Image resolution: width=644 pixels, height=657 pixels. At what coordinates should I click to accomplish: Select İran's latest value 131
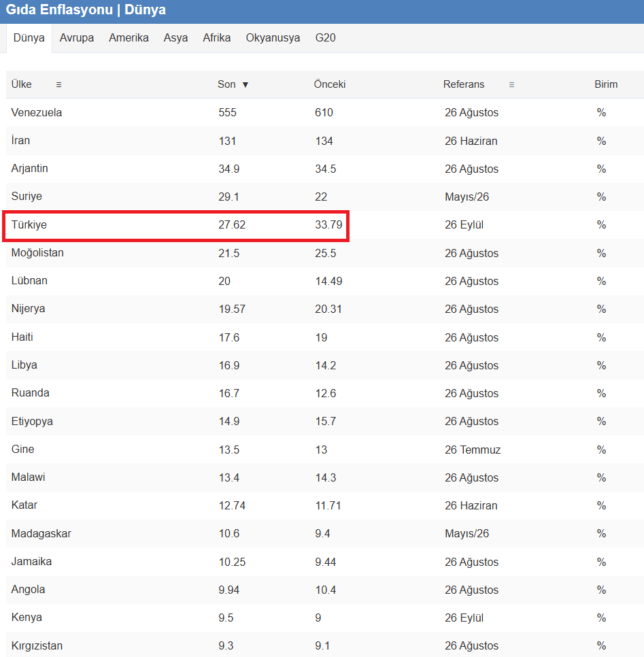click(x=227, y=141)
